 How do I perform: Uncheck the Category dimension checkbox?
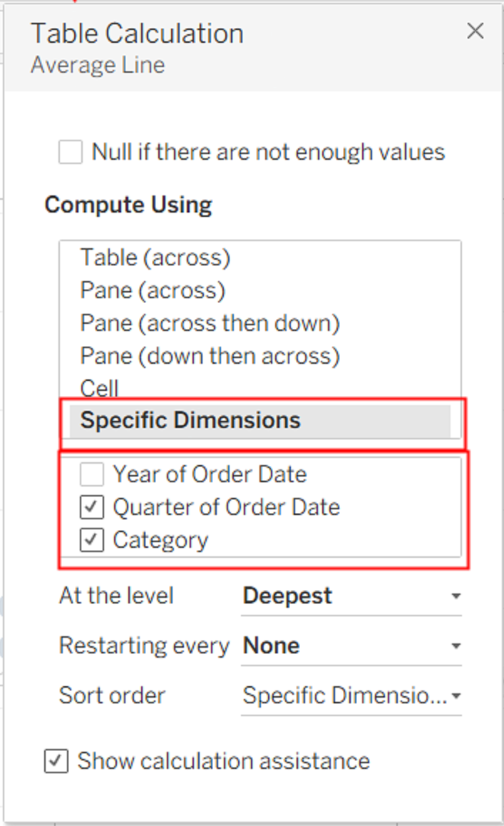click(92, 540)
